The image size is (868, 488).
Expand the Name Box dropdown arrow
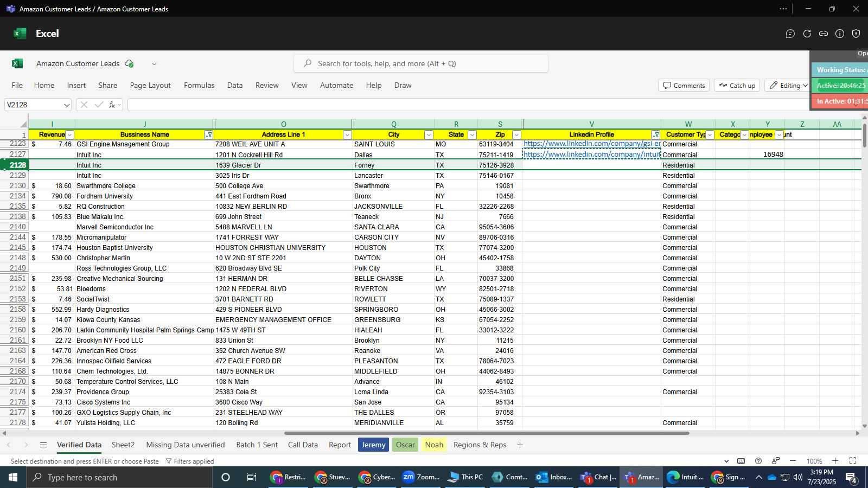click(x=66, y=105)
